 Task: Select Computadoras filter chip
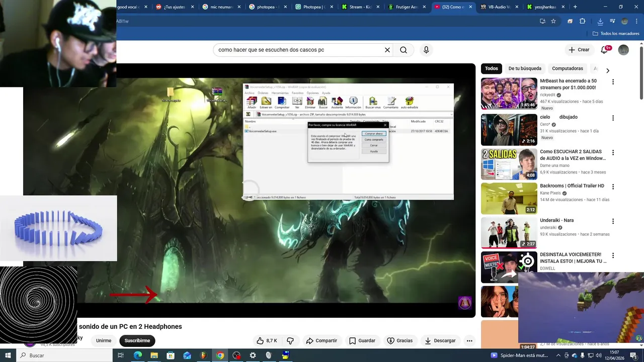pyautogui.click(x=568, y=68)
